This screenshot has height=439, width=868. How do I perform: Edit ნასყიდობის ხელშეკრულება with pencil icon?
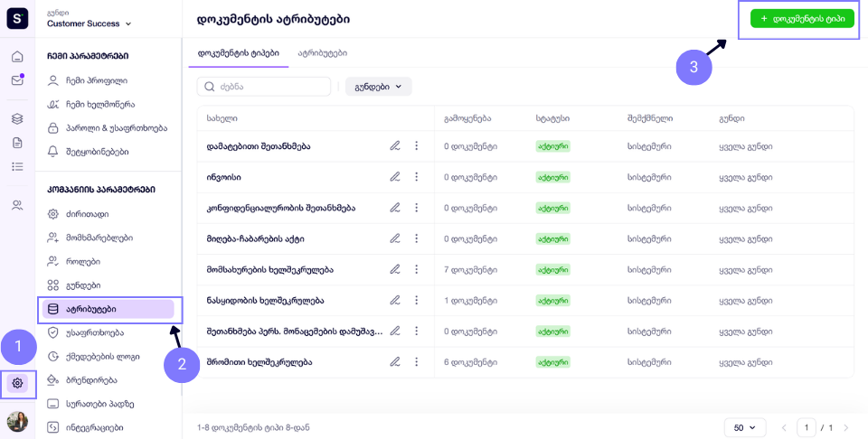[395, 300]
